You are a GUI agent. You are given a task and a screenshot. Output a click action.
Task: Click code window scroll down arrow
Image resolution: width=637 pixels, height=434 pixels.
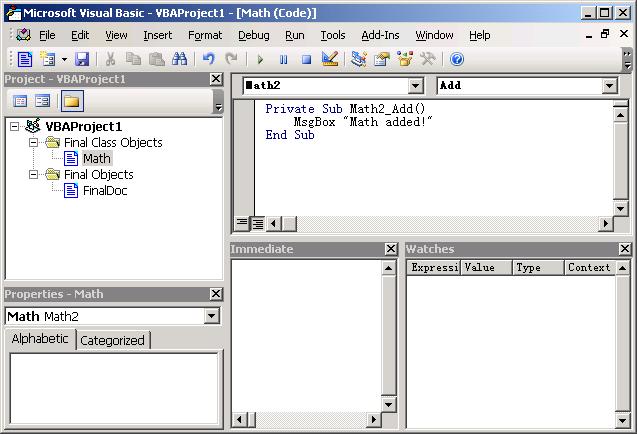tap(620, 209)
